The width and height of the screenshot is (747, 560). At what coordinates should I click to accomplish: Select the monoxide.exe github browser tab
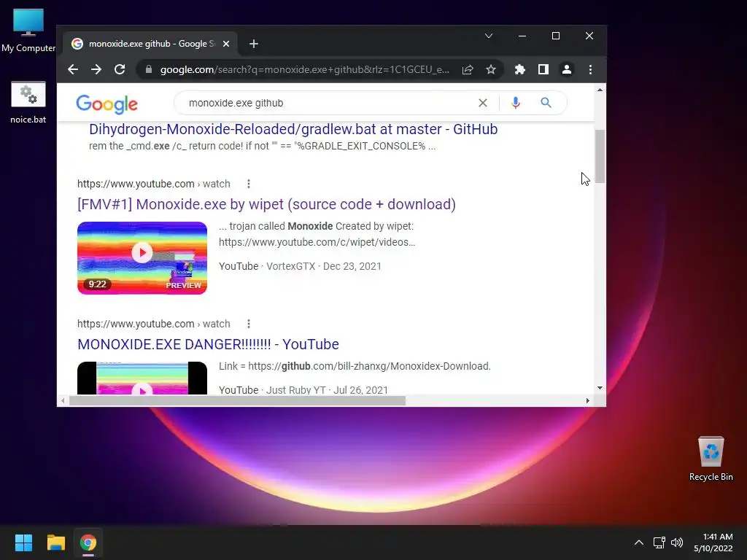click(x=150, y=44)
